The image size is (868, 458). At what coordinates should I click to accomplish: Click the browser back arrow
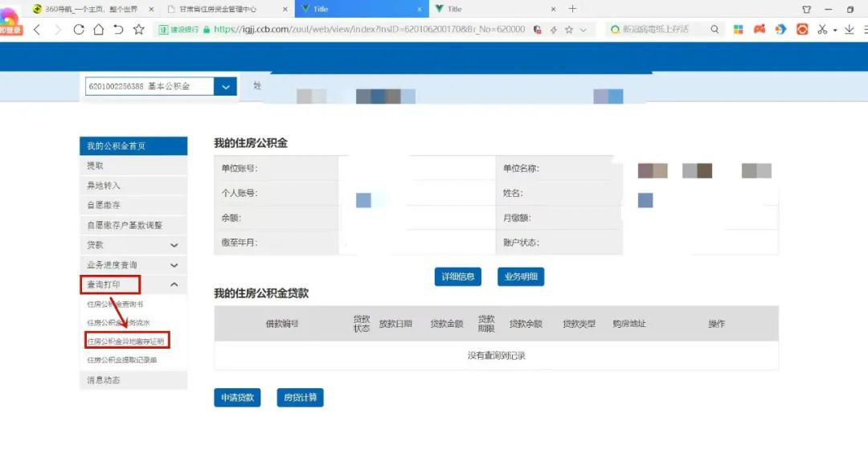(x=37, y=30)
